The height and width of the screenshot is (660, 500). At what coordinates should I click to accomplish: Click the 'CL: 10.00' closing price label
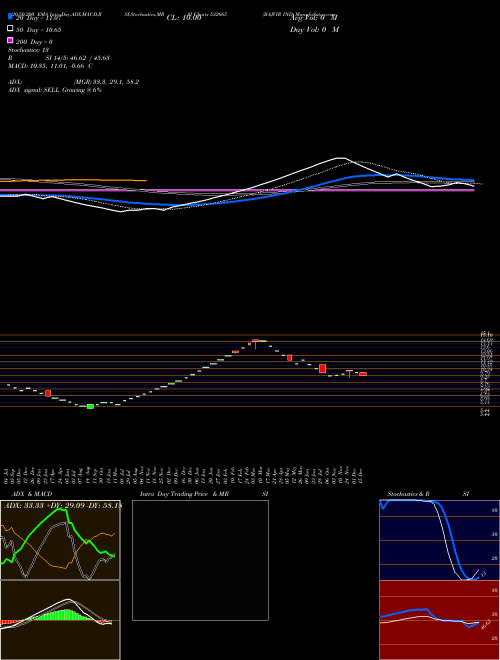tap(184, 18)
